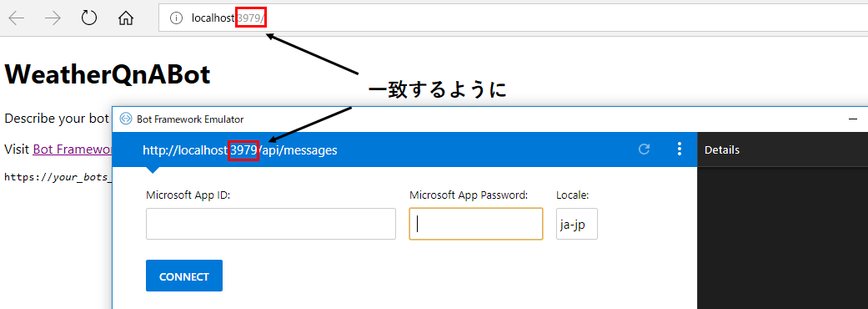Click the browser Back arrow
This screenshot has height=309, width=868.
pyautogui.click(x=17, y=18)
